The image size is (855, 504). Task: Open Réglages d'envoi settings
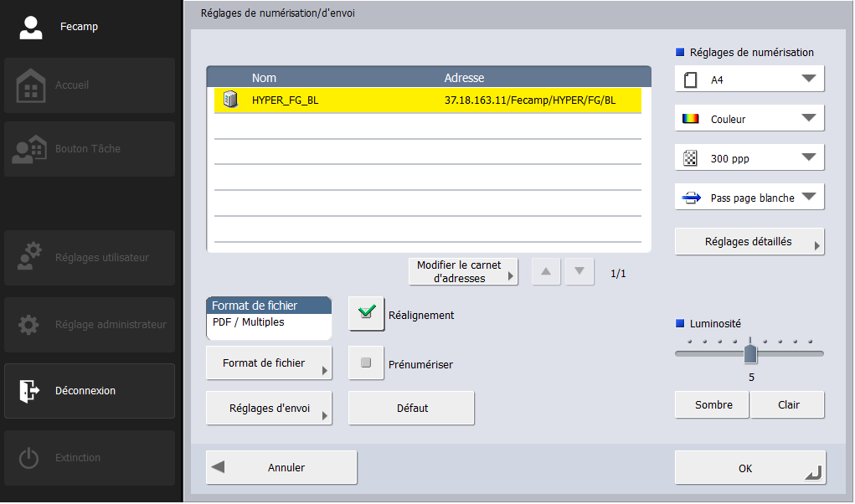point(269,409)
